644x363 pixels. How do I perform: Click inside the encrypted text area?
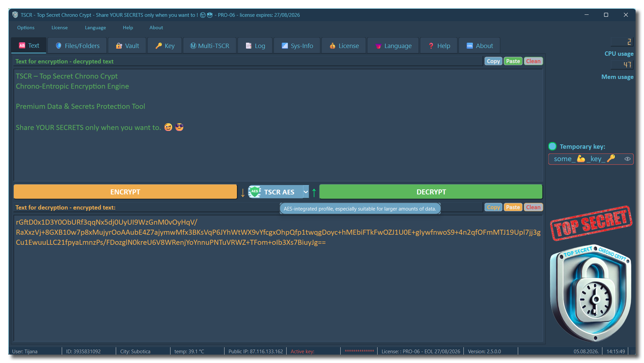(x=278, y=278)
